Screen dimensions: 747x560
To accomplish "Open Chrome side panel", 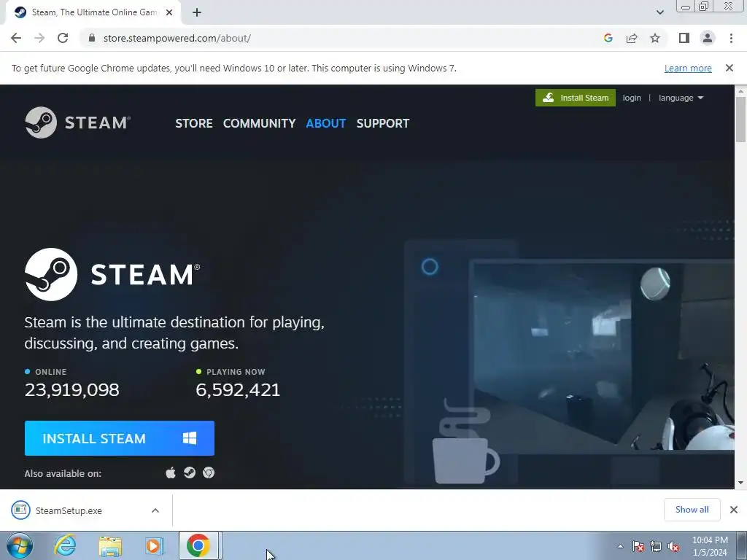I will point(684,38).
